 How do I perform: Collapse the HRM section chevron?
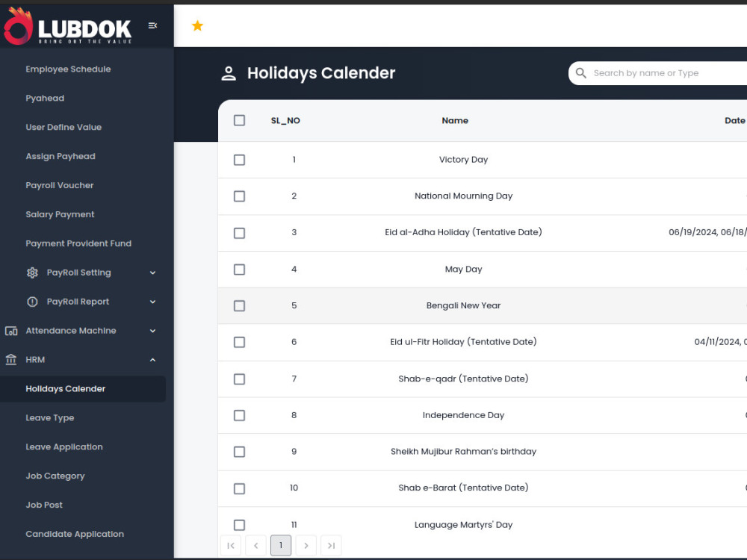pos(152,360)
